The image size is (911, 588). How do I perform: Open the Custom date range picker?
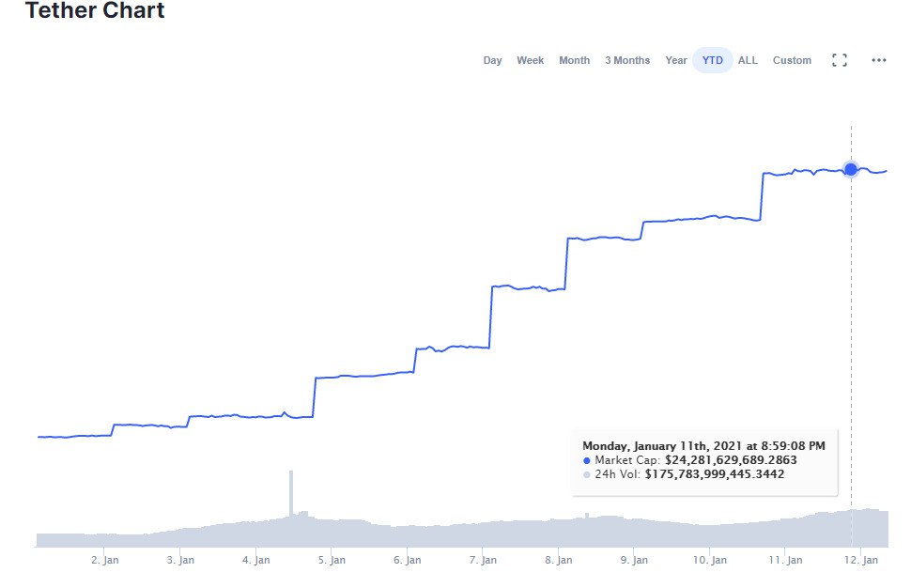point(792,60)
